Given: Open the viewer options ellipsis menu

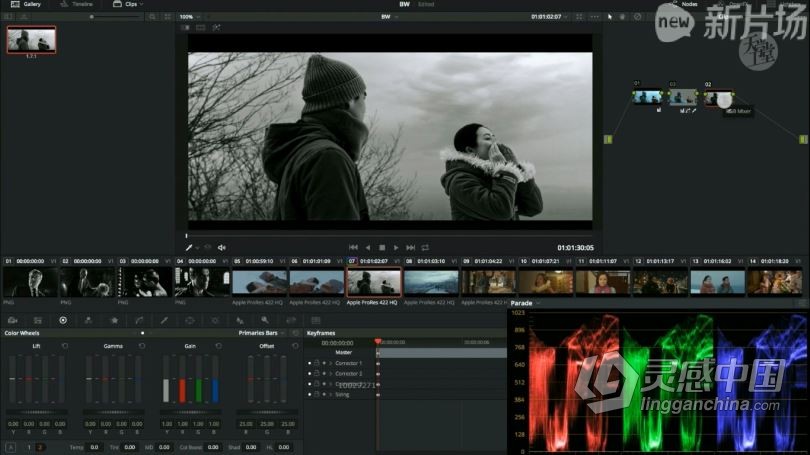Looking at the screenshot, I should (x=595, y=17).
